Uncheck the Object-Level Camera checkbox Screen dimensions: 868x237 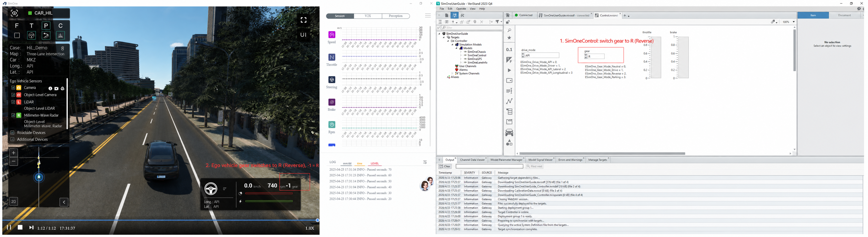pos(13,95)
